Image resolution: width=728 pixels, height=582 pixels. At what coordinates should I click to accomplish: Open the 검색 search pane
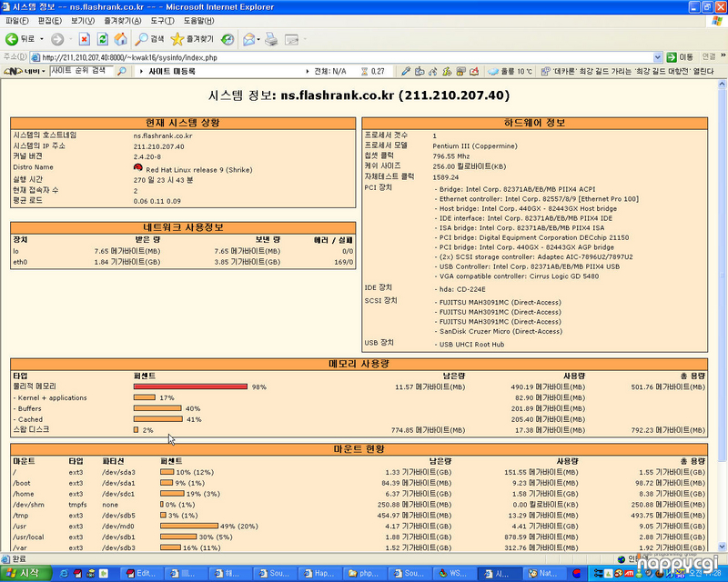point(149,39)
